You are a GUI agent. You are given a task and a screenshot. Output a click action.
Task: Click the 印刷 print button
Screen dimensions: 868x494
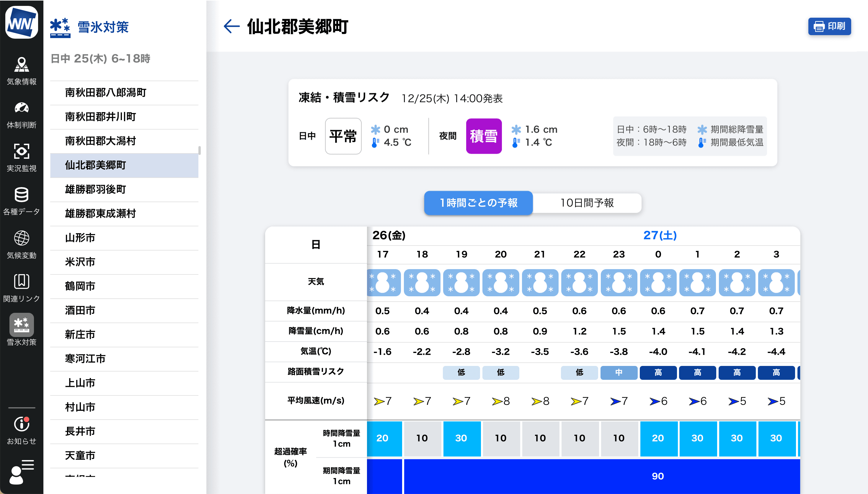[829, 27]
